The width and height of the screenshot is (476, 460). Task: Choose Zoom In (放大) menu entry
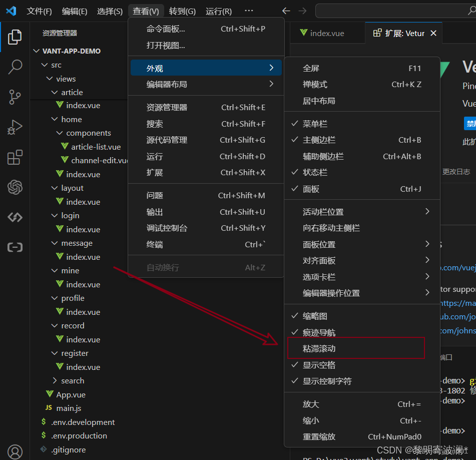362,404
